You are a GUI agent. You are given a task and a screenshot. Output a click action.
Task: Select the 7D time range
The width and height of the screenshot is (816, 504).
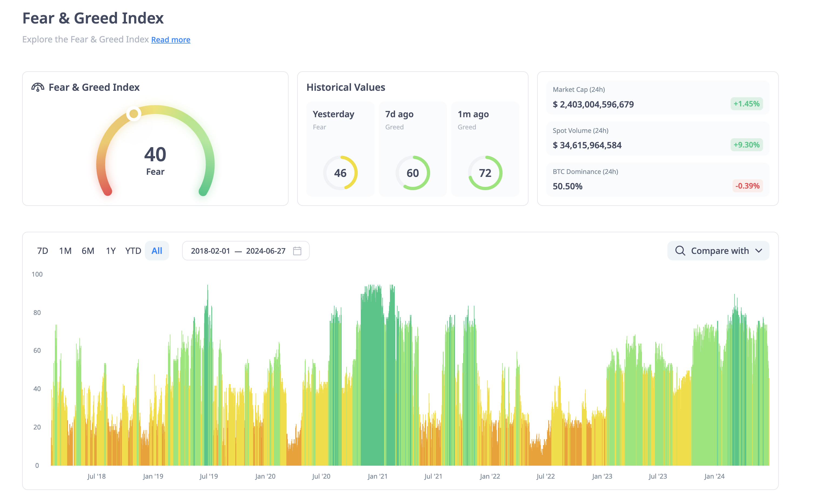(x=42, y=251)
